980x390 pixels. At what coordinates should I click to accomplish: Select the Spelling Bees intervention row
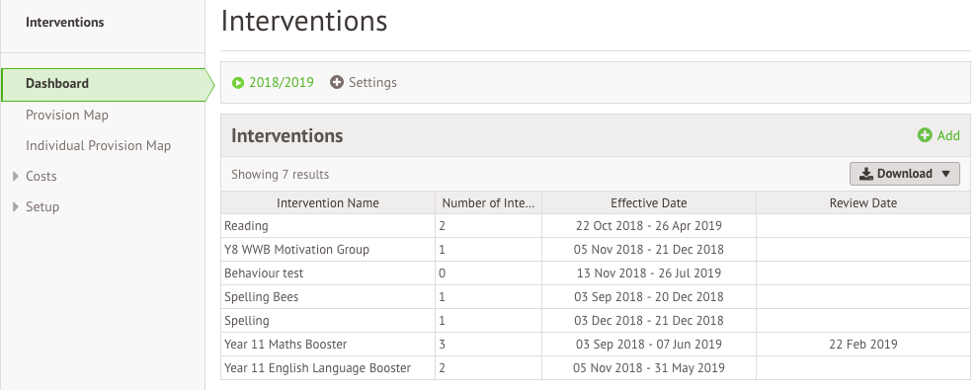pos(596,297)
